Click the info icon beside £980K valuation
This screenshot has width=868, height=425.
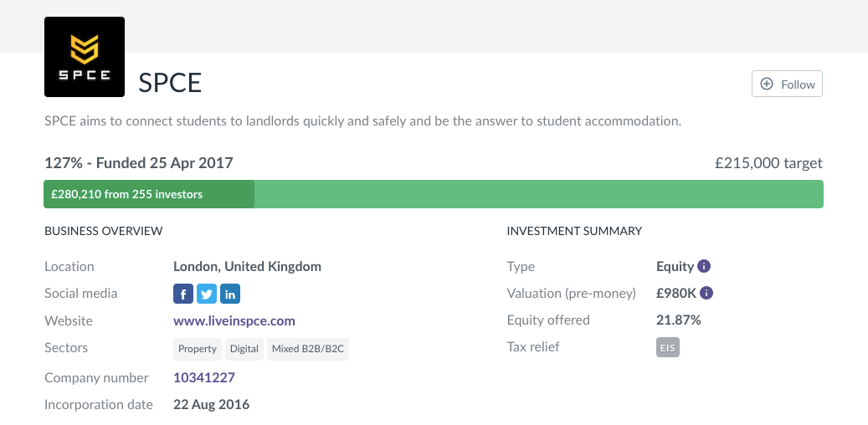click(706, 294)
